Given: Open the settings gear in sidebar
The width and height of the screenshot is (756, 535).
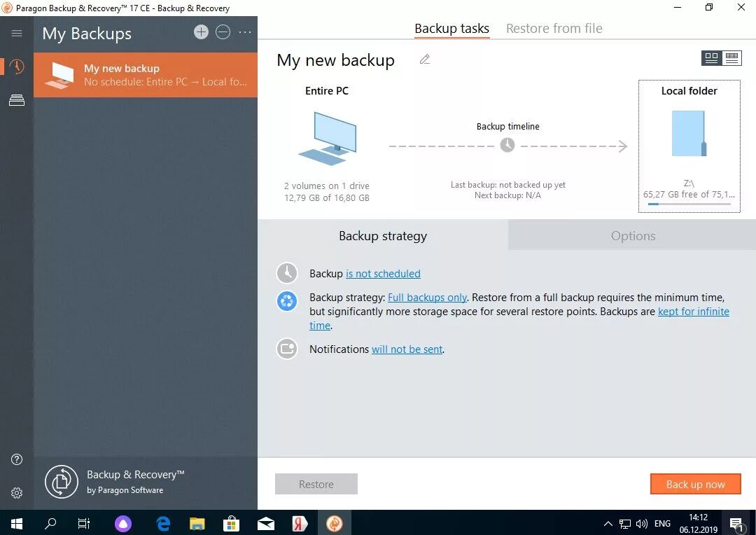Looking at the screenshot, I should pyautogui.click(x=17, y=492).
